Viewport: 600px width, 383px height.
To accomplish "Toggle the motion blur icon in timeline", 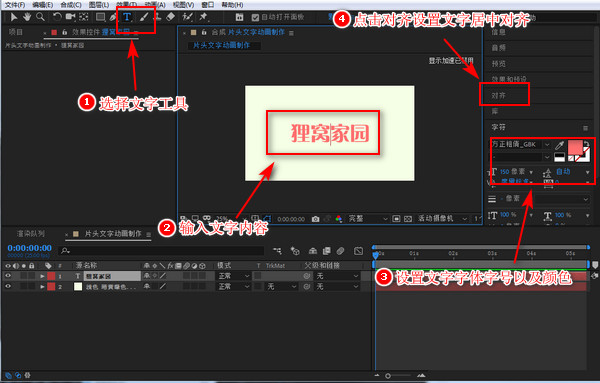I will pos(340,251).
